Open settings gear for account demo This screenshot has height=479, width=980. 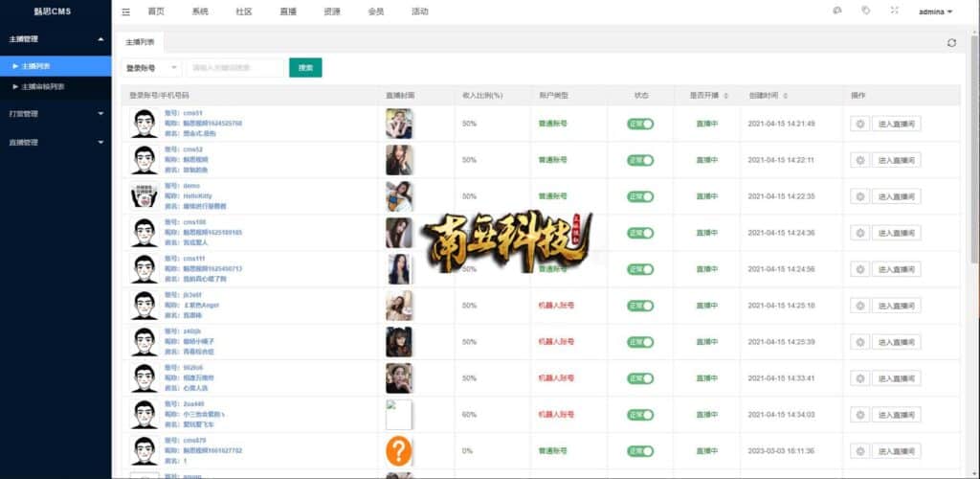click(x=859, y=196)
